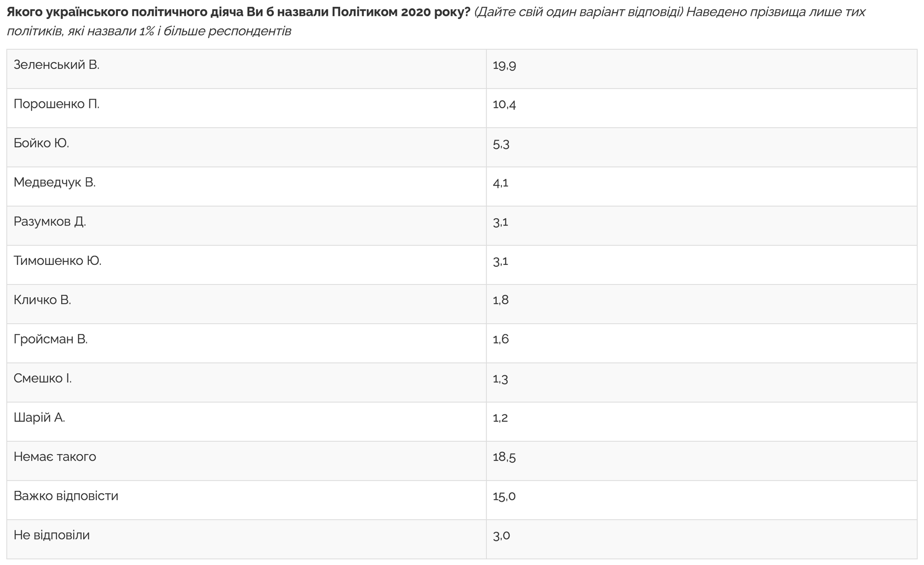Image resolution: width=924 pixels, height=565 pixels.
Task: Click the 10,4 value cell
Action: 504,105
